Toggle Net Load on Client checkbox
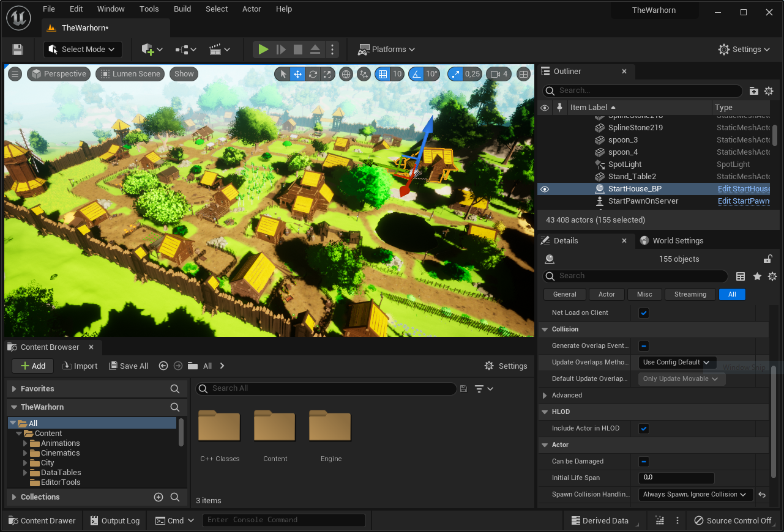The width and height of the screenshot is (784, 532). [644, 313]
